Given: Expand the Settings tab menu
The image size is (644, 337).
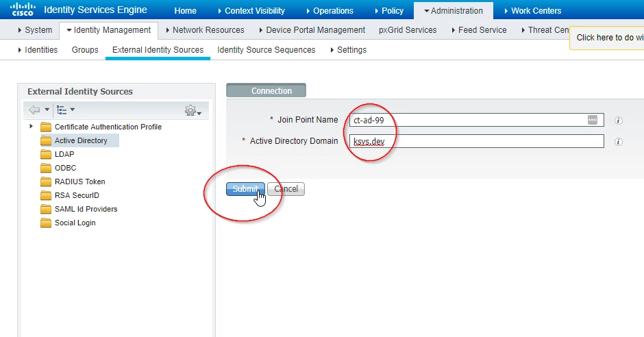Looking at the screenshot, I should (x=348, y=50).
